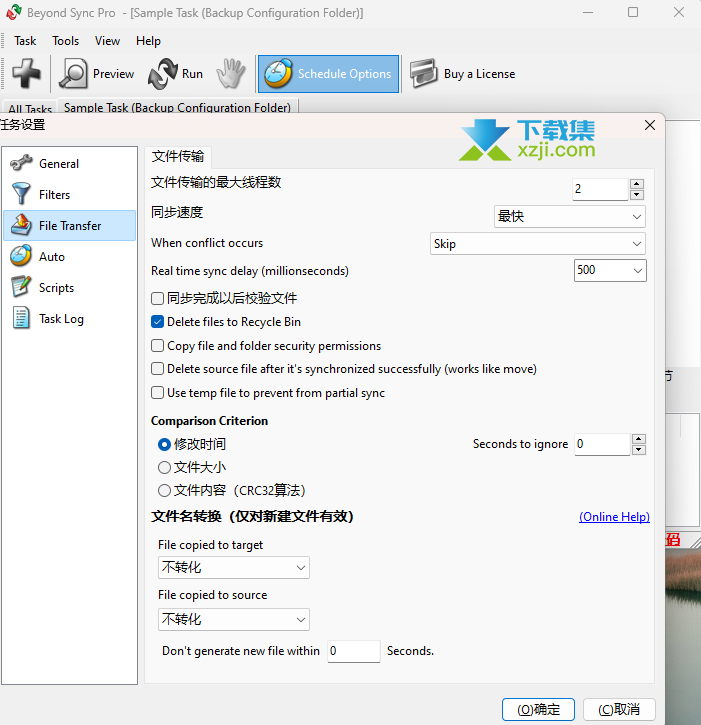Decrease max transfer threads with down arrow
The image size is (701, 725).
(637, 195)
